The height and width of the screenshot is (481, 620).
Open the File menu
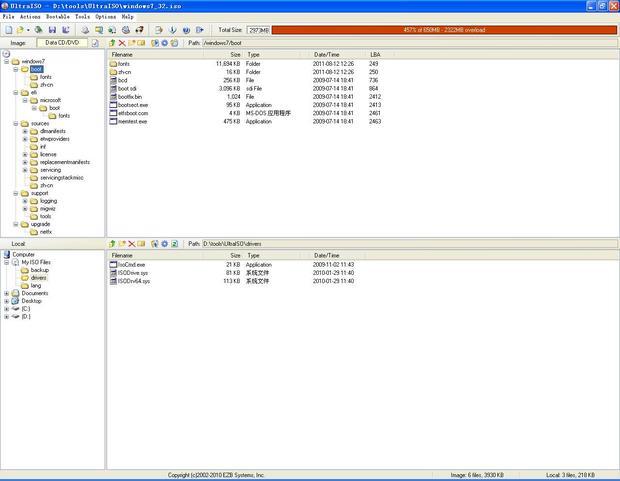[8, 17]
